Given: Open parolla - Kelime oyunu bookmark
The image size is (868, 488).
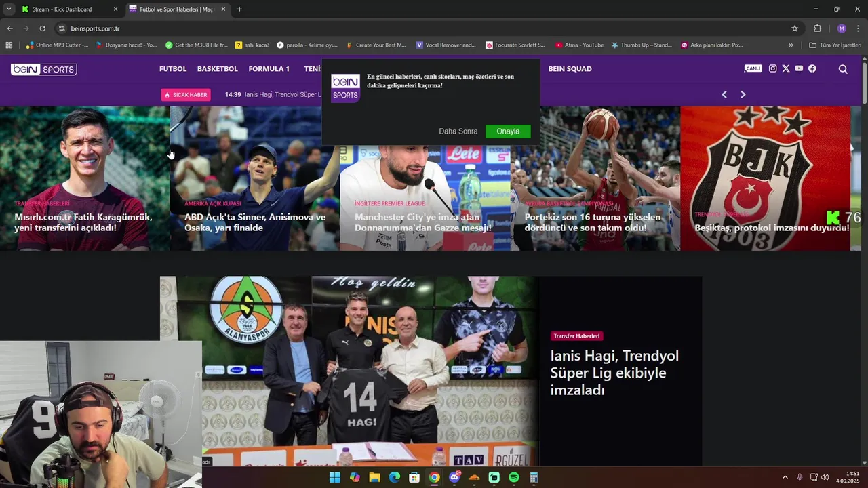Looking at the screenshot, I should coord(308,45).
